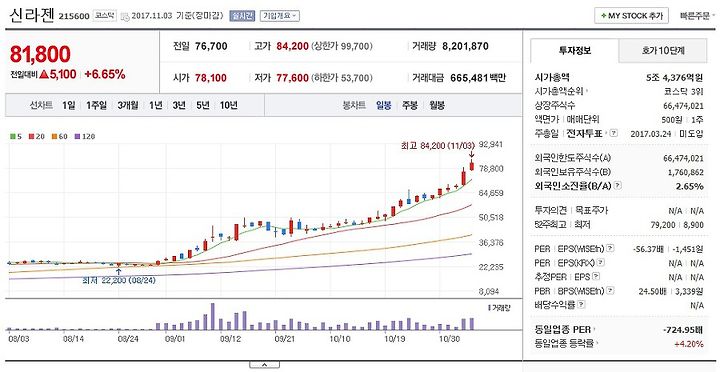Select the 1년 line chart range
The image size is (720, 372).
click(156, 105)
